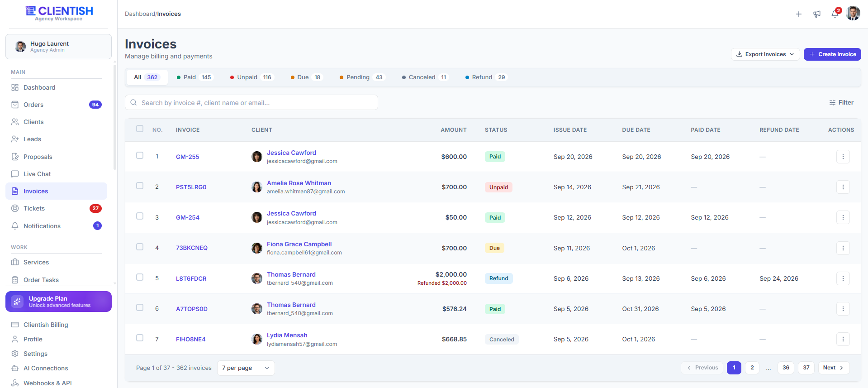Click the plus icon in top header
Image resolution: width=868 pixels, height=388 pixels.
point(799,14)
